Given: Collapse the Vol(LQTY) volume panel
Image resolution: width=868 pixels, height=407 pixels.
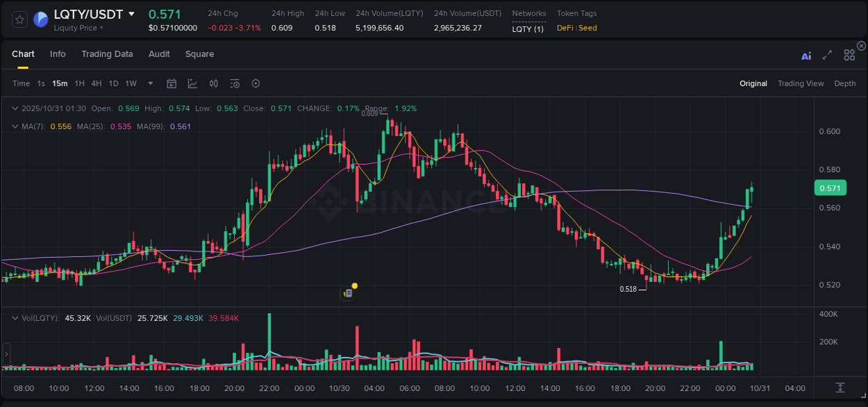Looking at the screenshot, I should click(x=15, y=317).
